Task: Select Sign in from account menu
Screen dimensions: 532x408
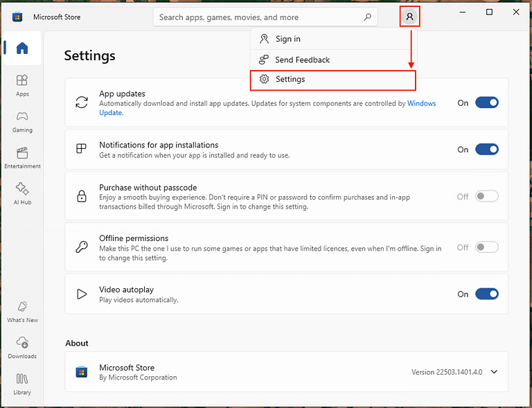Action: [287, 39]
